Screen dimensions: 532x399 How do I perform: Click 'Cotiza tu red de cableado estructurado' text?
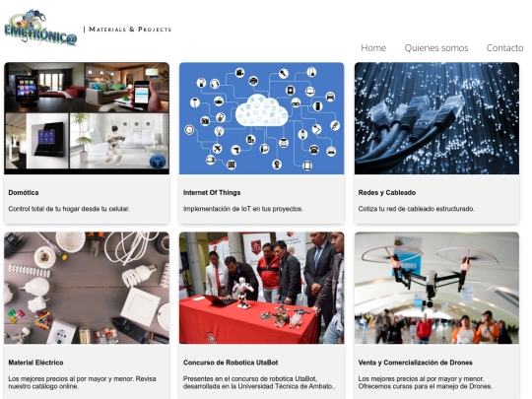click(417, 209)
